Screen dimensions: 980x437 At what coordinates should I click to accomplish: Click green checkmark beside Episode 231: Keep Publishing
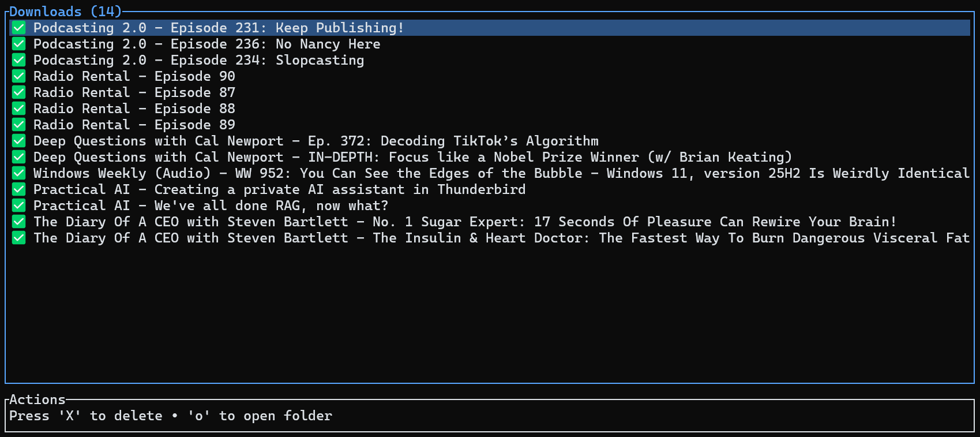19,28
